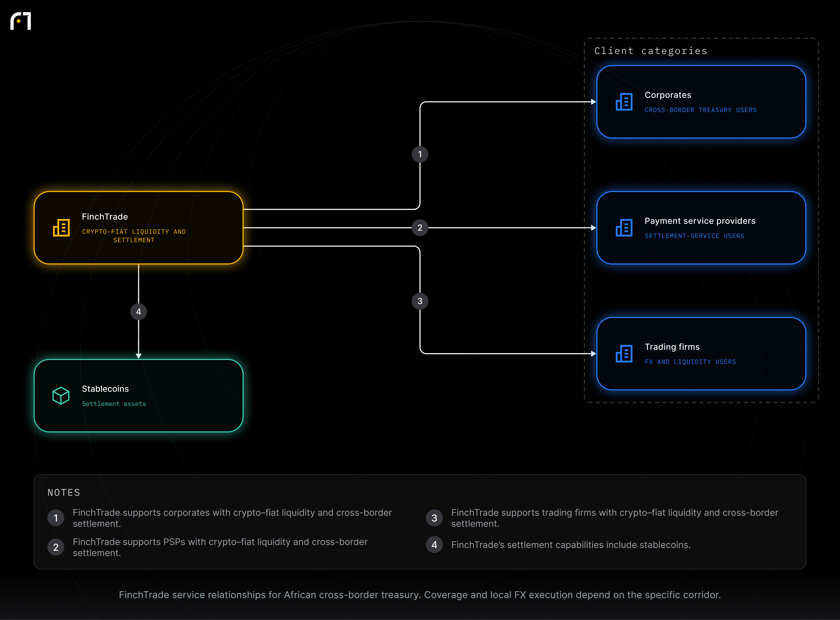Click the Trading firms card title

click(672, 347)
